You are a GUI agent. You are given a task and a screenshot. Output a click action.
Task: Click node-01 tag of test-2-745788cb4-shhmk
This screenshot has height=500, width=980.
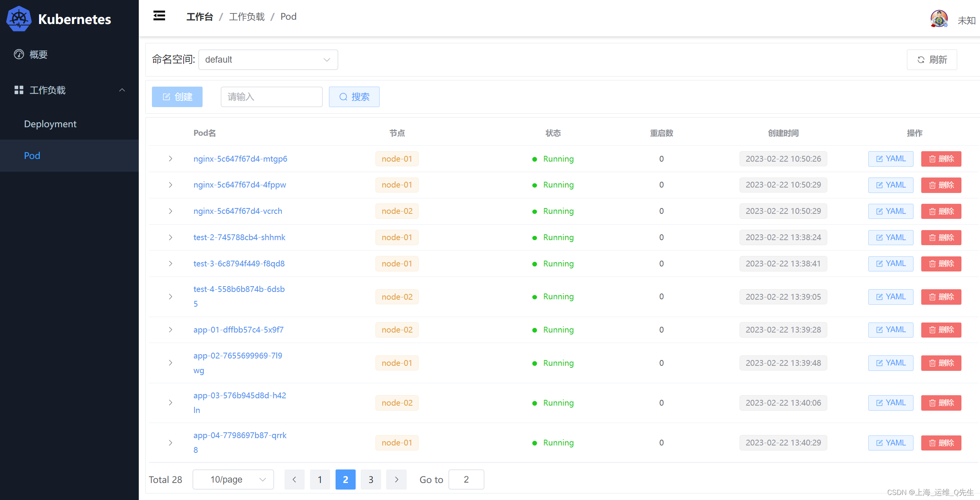[397, 237]
